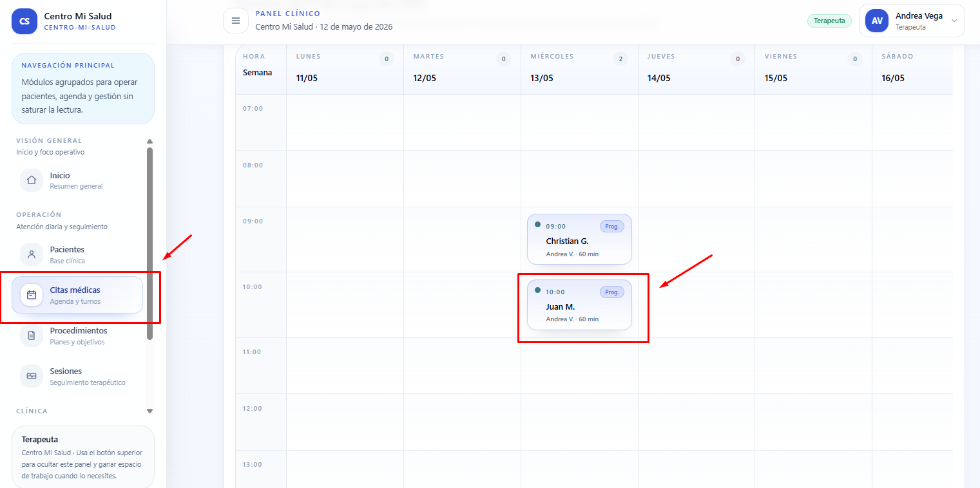
Task: Click the sidebar scroll-down arrow
Action: point(150,411)
